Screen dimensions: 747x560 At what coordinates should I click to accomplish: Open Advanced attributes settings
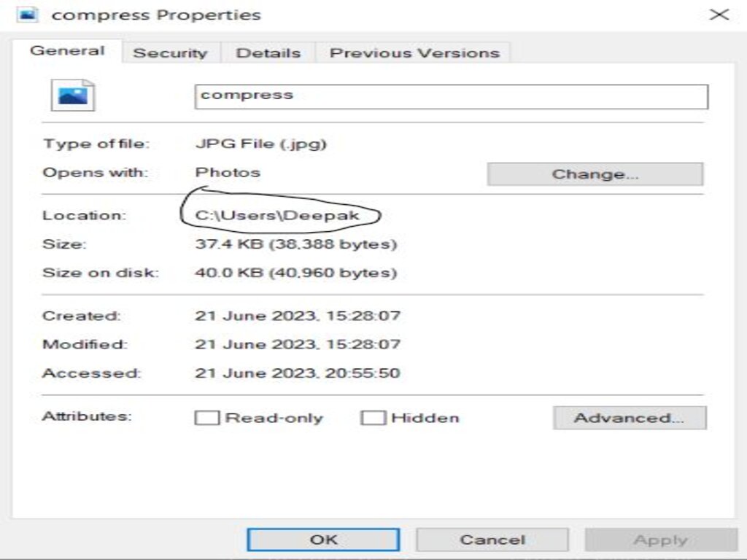pyautogui.click(x=630, y=418)
